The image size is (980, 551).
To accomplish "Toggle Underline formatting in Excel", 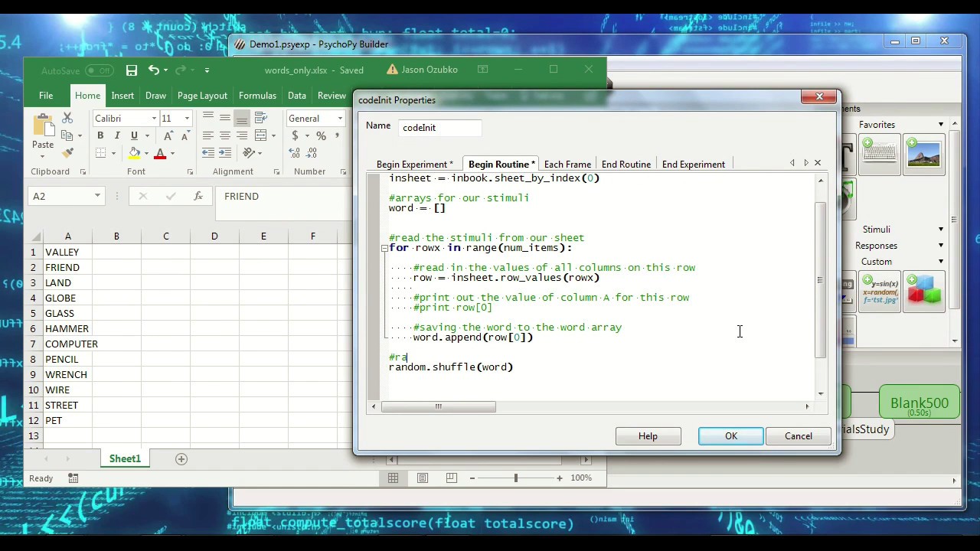I will pyautogui.click(x=134, y=135).
